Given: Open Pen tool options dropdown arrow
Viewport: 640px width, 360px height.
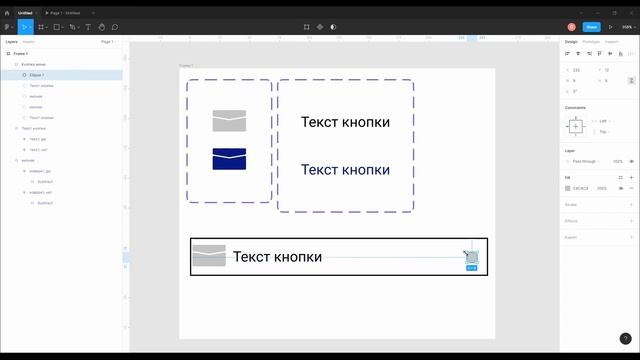Looking at the screenshot, I should pyautogui.click(x=78, y=27).
